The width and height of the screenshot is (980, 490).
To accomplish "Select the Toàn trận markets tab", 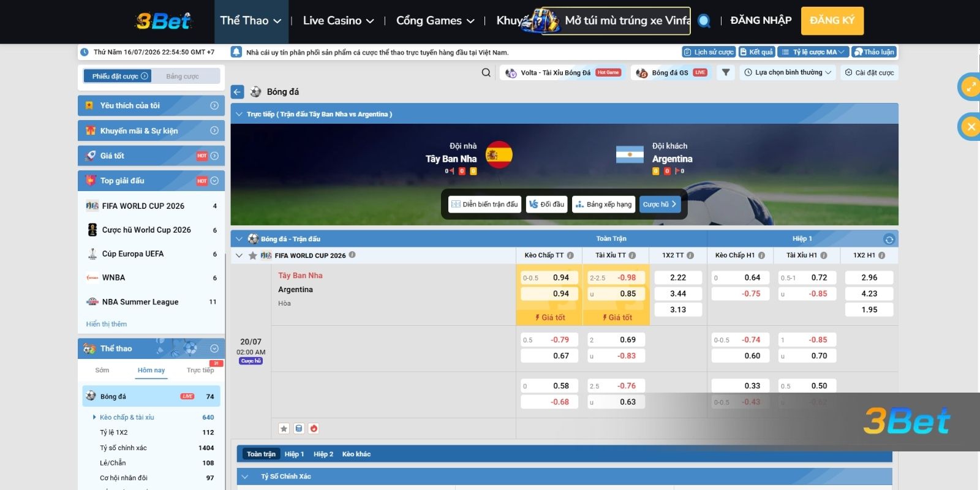I will (261, 454).
